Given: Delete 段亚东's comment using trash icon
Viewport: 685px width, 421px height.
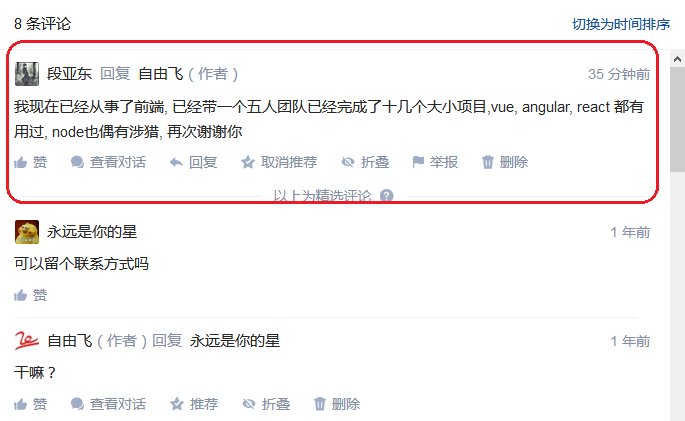Looking at the screenshot, I should coord(505,162).
